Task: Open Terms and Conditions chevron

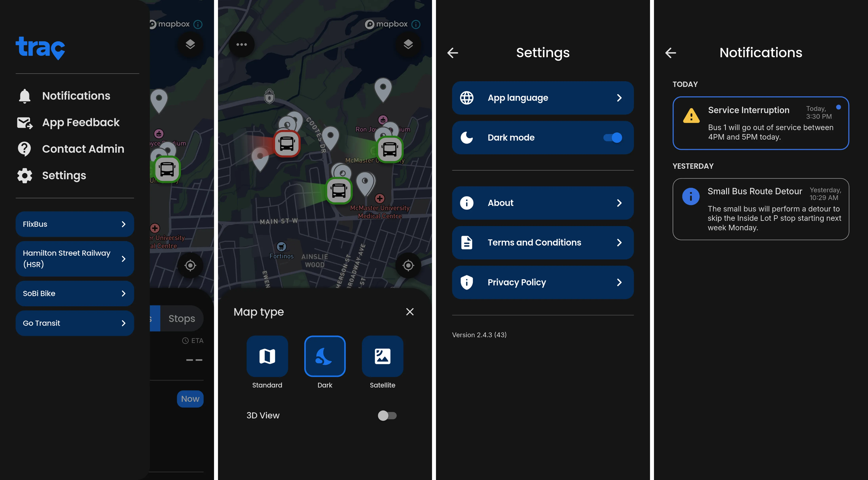Action: 619,243
